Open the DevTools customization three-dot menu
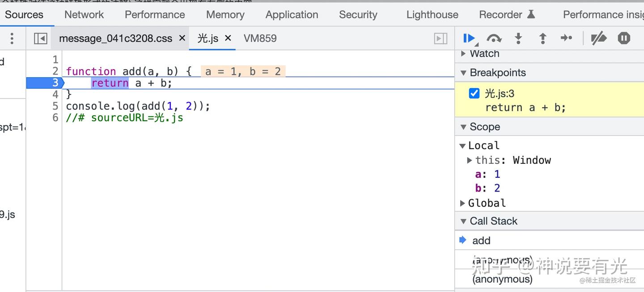 13,38
